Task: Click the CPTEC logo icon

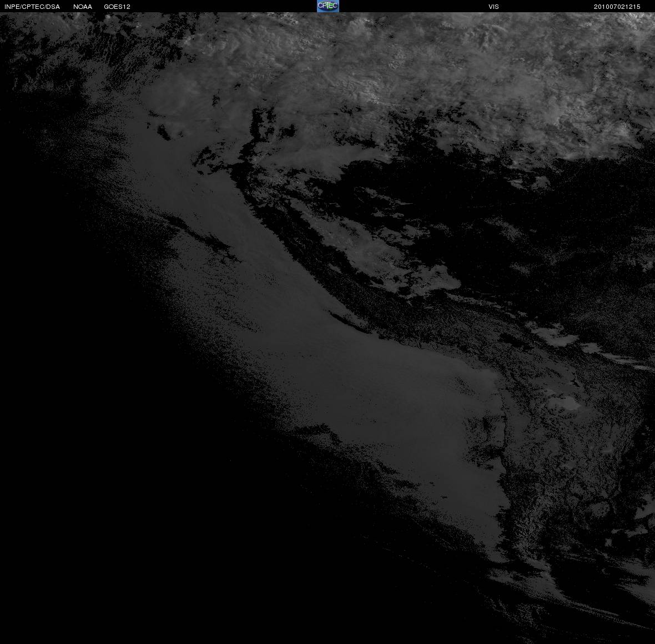Action: [x=328, y=6]
